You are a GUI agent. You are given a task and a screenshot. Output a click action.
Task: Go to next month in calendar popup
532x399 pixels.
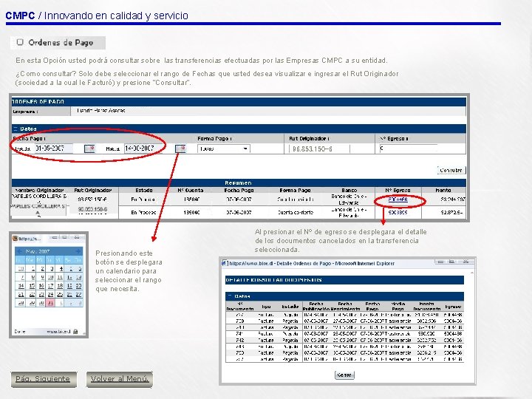[x=78, y=251]
